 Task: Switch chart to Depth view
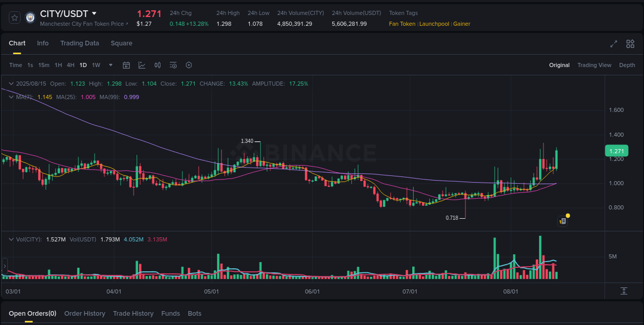pos(627,65)
